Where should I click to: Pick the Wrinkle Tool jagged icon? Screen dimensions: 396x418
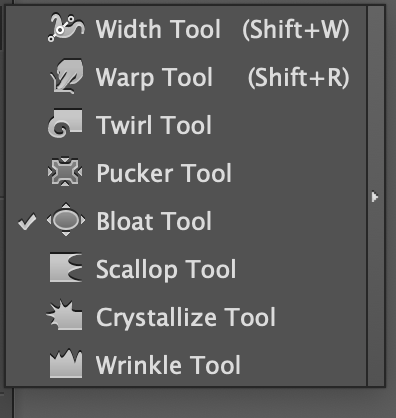coord(66,363)
